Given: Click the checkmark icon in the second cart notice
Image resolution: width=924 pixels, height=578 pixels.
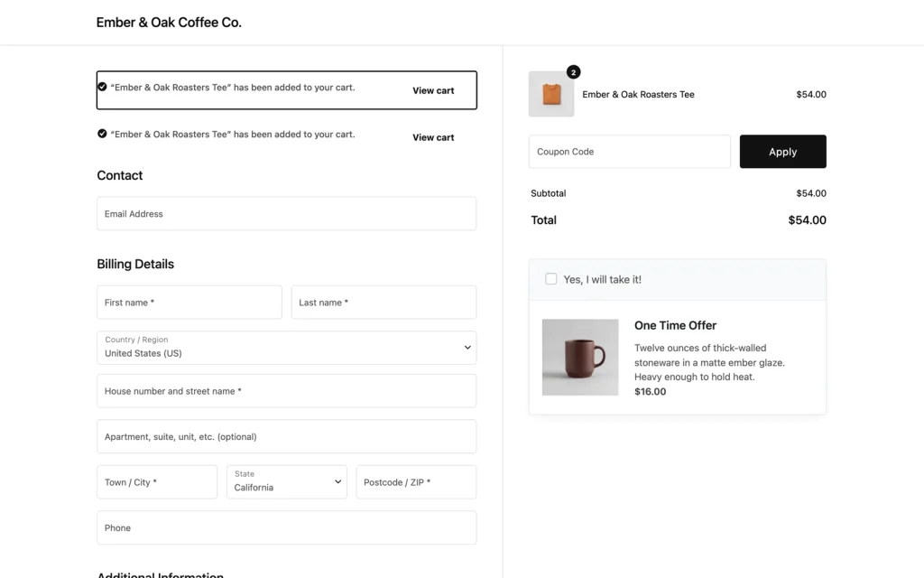Looking at the screenshot, I should point(102,134).
